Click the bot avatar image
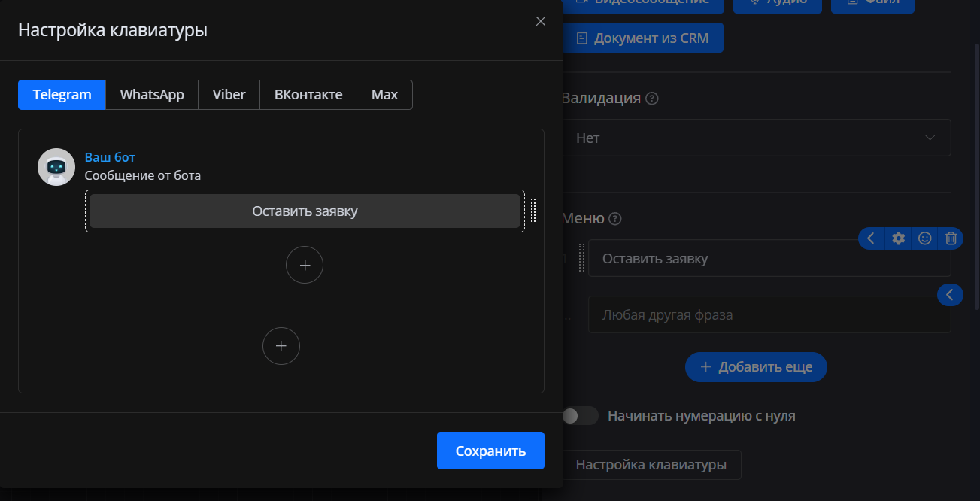980x501 pixels. click(56, 167)
